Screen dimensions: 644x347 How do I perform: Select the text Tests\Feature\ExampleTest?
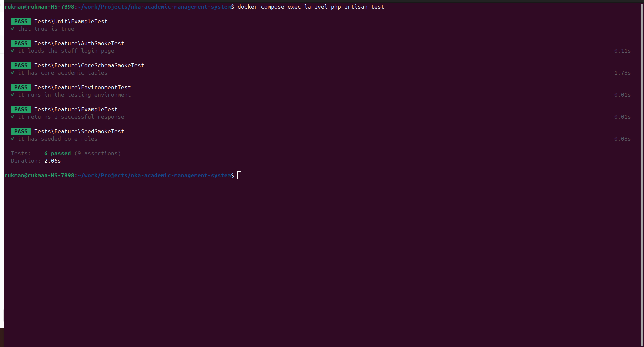[76, 109]
